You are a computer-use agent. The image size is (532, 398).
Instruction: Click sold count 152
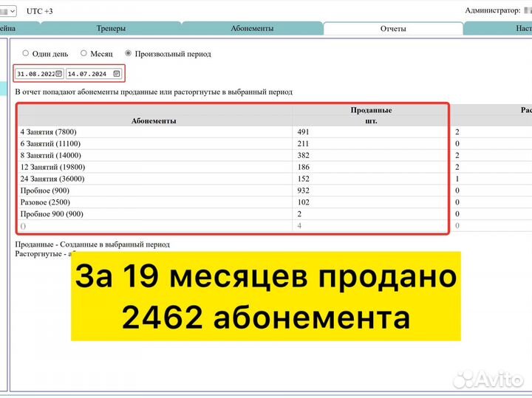click(x=304, y=179)
